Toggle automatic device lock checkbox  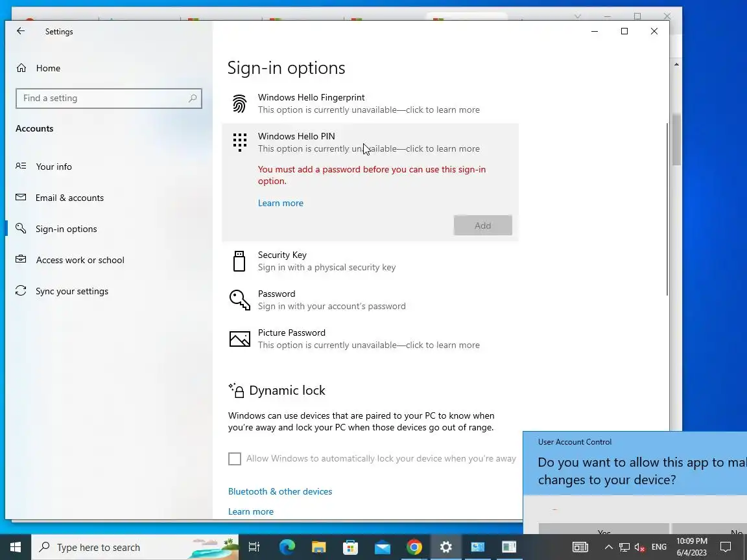(234, 459)
